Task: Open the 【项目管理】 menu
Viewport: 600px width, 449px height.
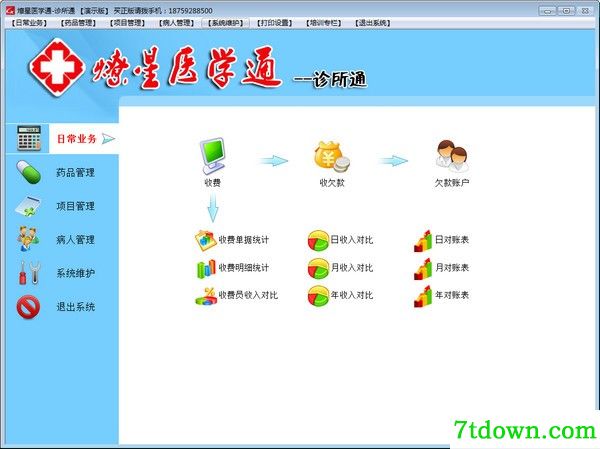Action: point(127,23)
